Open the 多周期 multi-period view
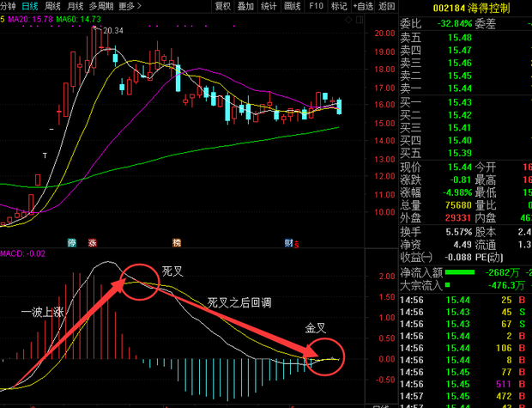This screenshot has width=532, height=408. coord(101,6)
